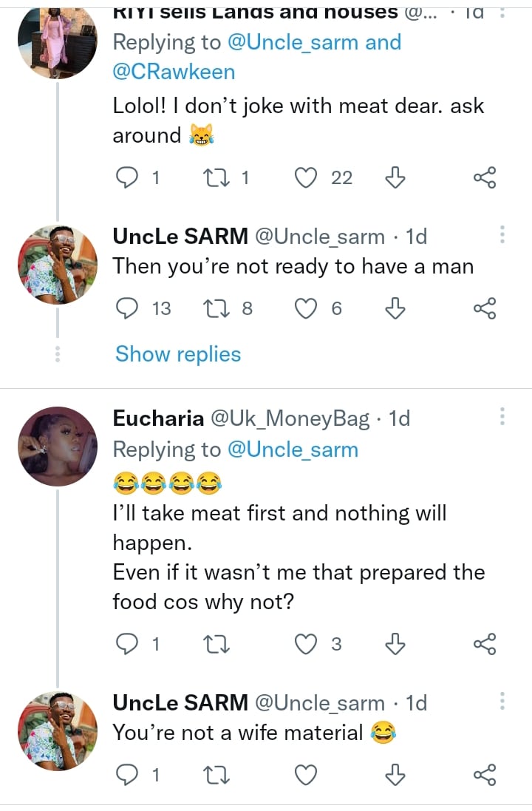The height and width of the screenshot is (811, 532).
Task: Downvote the "Then you're not ready" tweet
Action: point(396,308)
